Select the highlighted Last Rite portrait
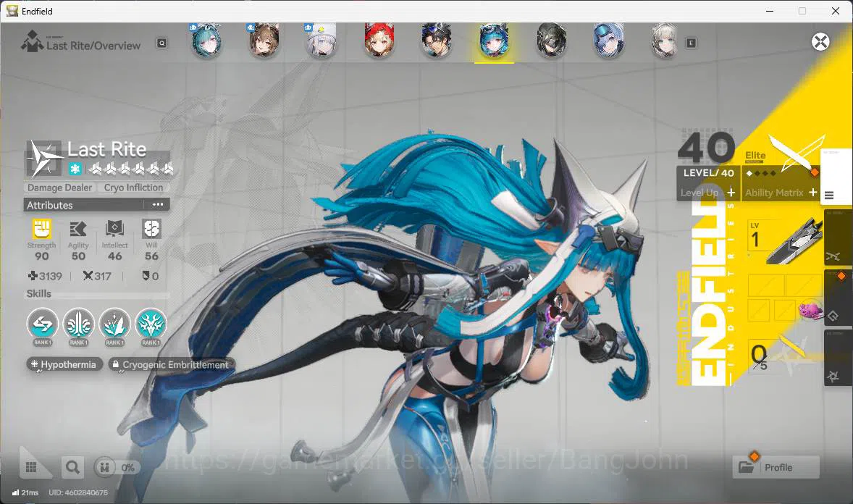 [494, 41]
